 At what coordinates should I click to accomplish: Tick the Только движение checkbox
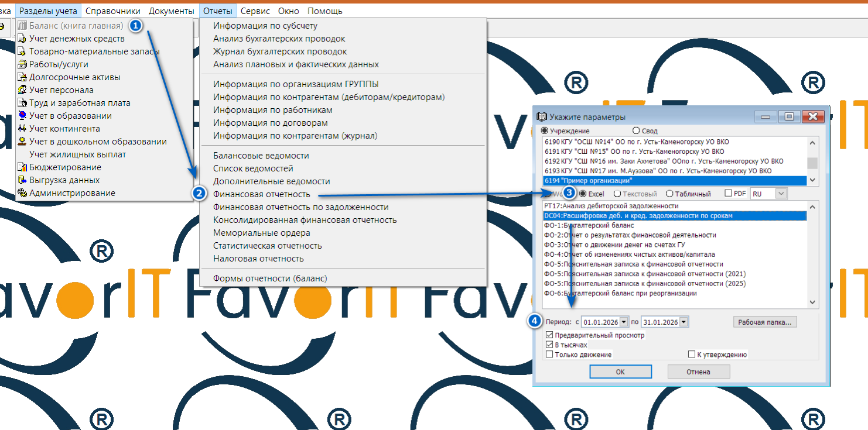(x=549, y=355)
